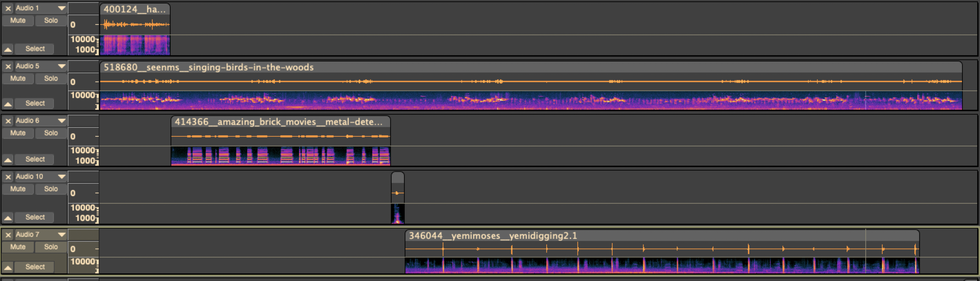Collapse the Audio 1 track with up arrow
The width and height of the screenshot is (980, 281).
pyautogui.click(x=8, y=49)
